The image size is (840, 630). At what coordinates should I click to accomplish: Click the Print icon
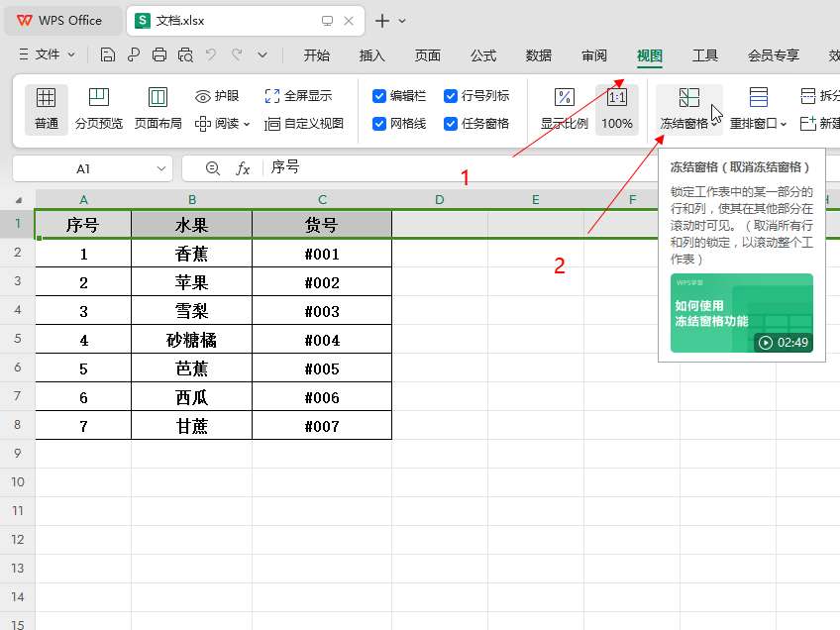pos(159,54)
